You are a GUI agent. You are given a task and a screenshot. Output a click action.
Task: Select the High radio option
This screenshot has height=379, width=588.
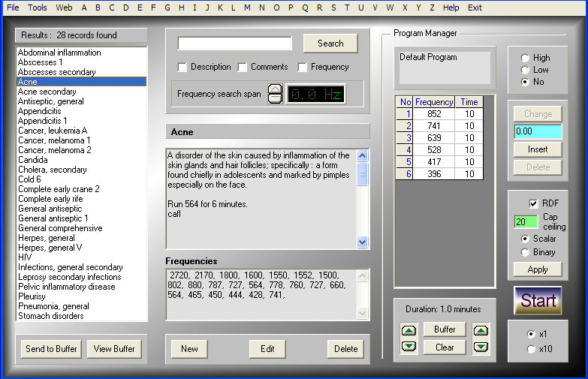(x=525, y=58)
